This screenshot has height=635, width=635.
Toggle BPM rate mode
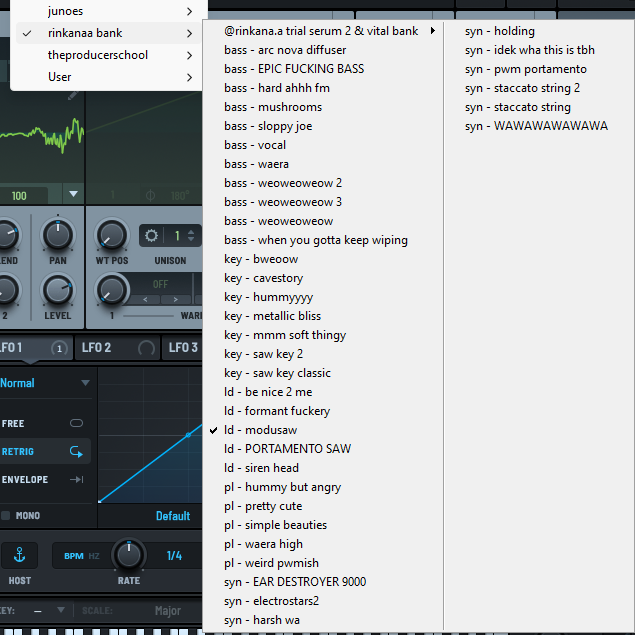(x=74, y=556)
